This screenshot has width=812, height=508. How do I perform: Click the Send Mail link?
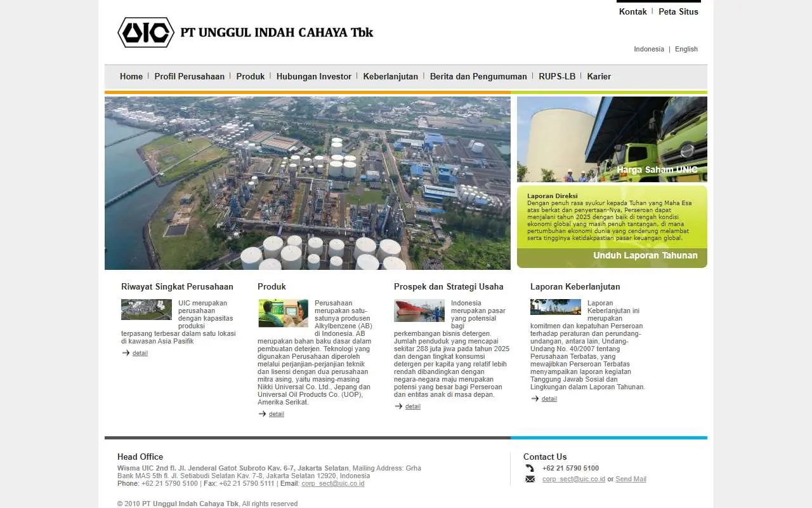[631, 479]
